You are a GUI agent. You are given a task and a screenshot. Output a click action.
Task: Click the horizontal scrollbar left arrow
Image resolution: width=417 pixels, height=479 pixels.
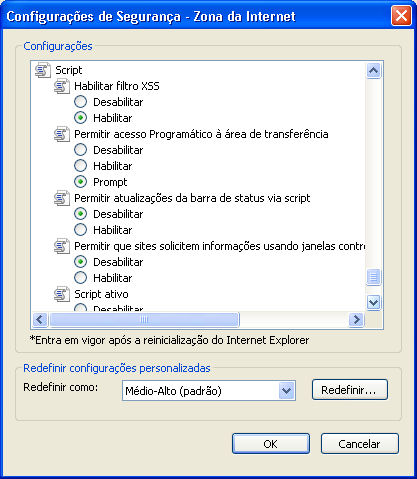click(x=40, y=320)
